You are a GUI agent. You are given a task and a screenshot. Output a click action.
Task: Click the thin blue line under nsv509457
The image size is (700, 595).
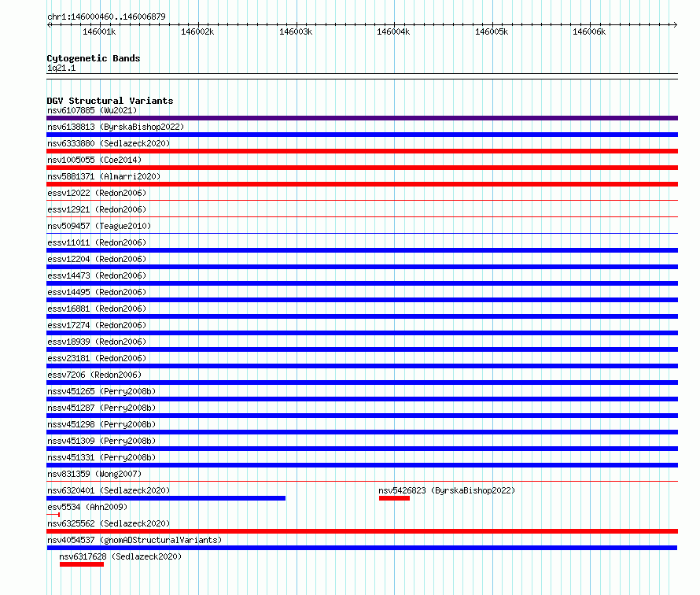(362, 234)
